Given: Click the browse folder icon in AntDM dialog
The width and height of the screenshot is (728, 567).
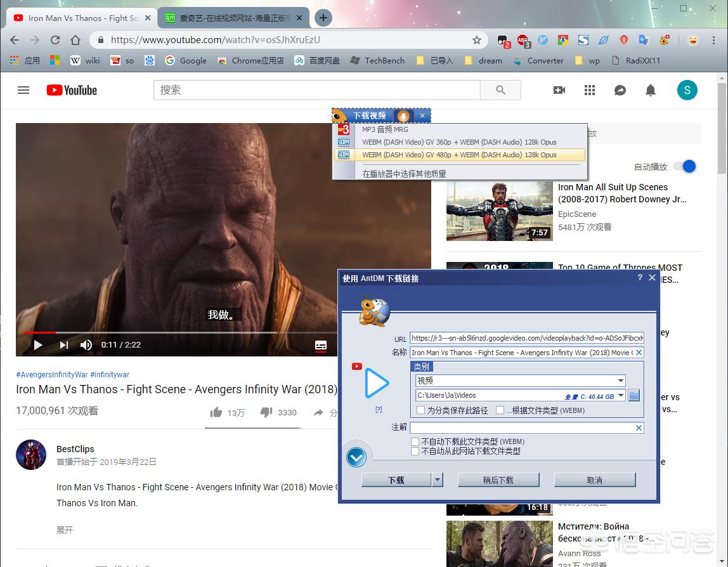Looking at the screenshot, I should (x=634, y=396).
